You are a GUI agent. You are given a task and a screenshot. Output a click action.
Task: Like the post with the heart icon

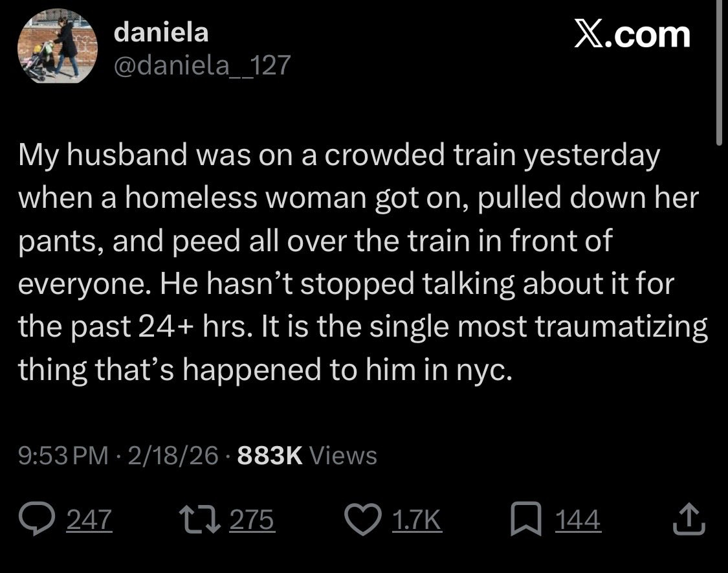coord(373,520)
